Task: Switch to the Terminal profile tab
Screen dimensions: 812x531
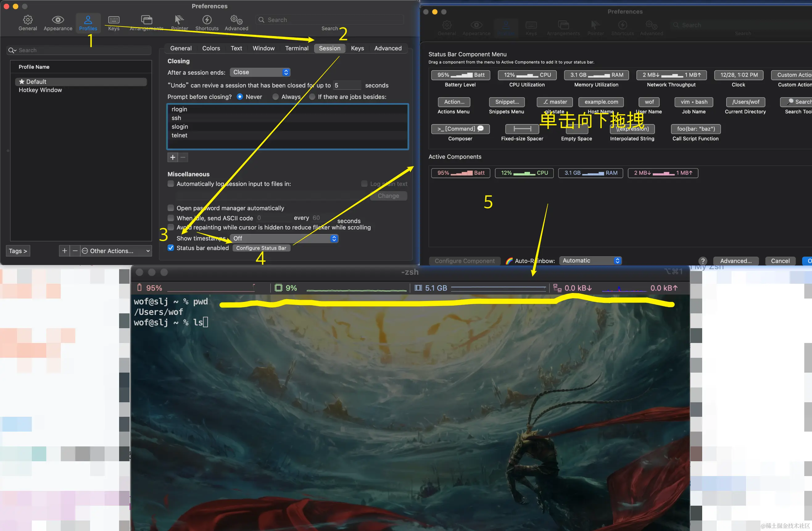Action: (296, 48)
